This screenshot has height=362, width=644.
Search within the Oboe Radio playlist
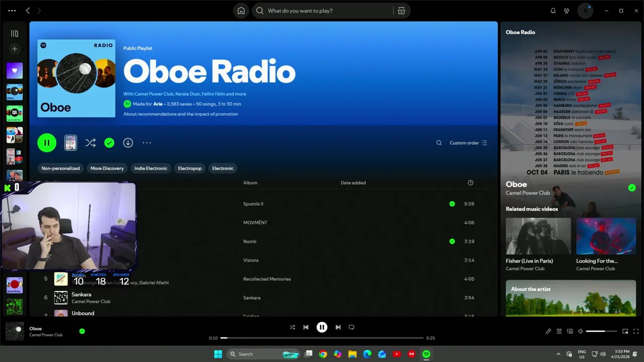439,143
